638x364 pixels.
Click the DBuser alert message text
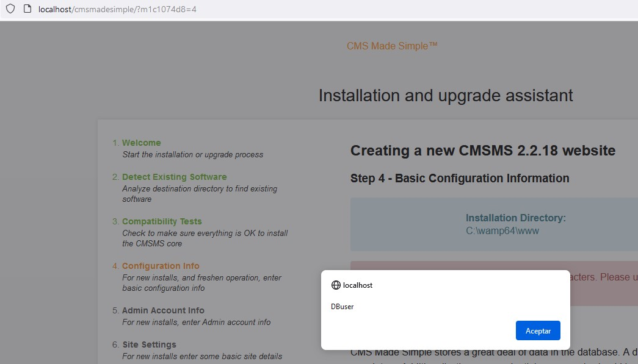[x=342, y=307]
